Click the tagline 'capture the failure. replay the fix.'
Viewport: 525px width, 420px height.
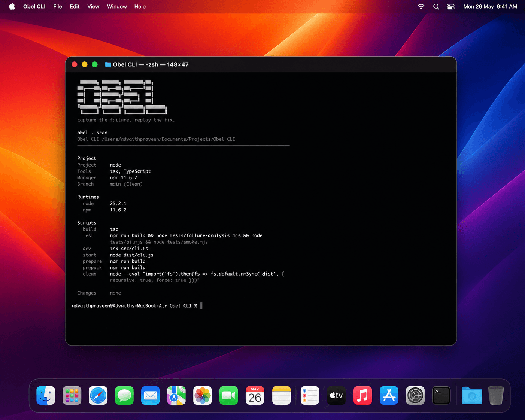coord(126,120)
